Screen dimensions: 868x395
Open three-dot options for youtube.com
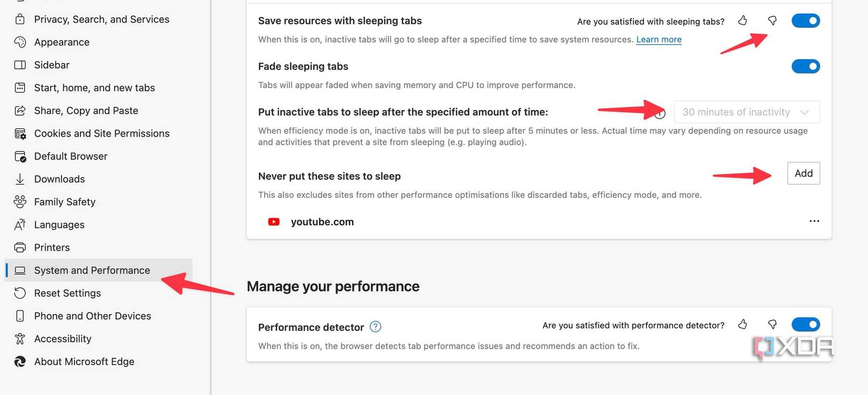[x=814, y=221]
